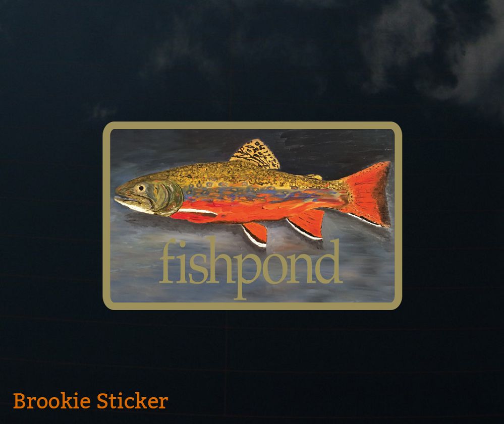Click the small adipose fin
The image size is (504, 424).
point(313,176)
